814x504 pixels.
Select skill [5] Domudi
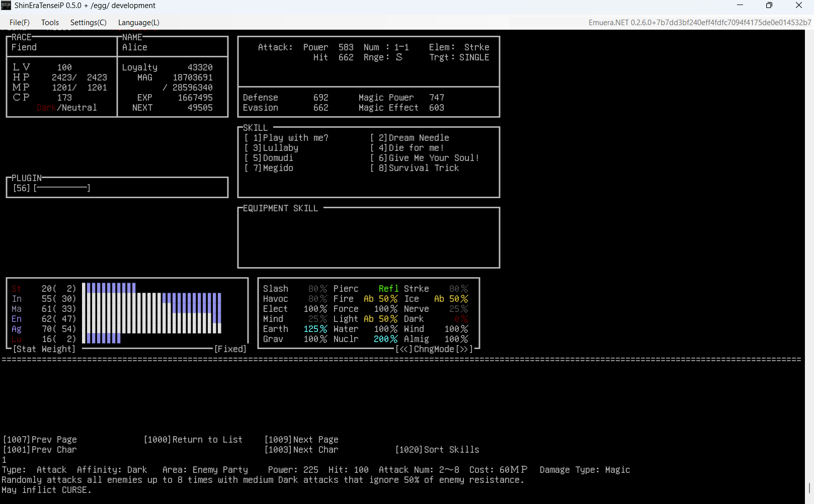[x=268, y=158]
